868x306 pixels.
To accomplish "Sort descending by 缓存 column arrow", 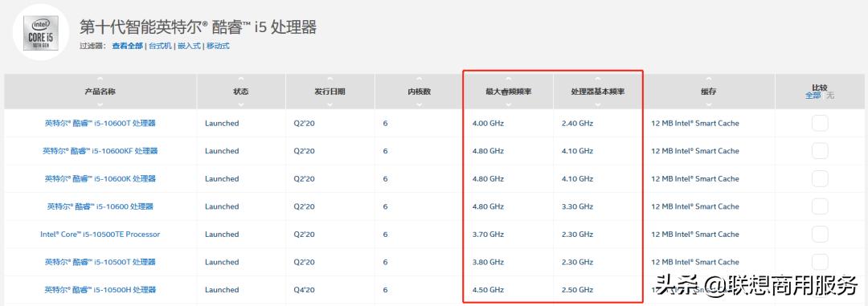I will coord(709,104).
